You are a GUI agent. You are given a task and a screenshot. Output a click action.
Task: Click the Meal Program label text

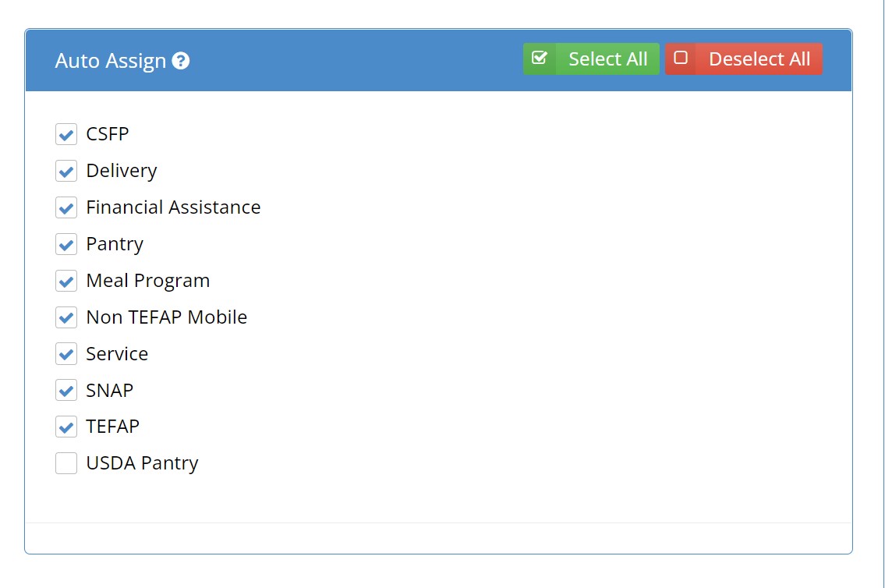147,281
